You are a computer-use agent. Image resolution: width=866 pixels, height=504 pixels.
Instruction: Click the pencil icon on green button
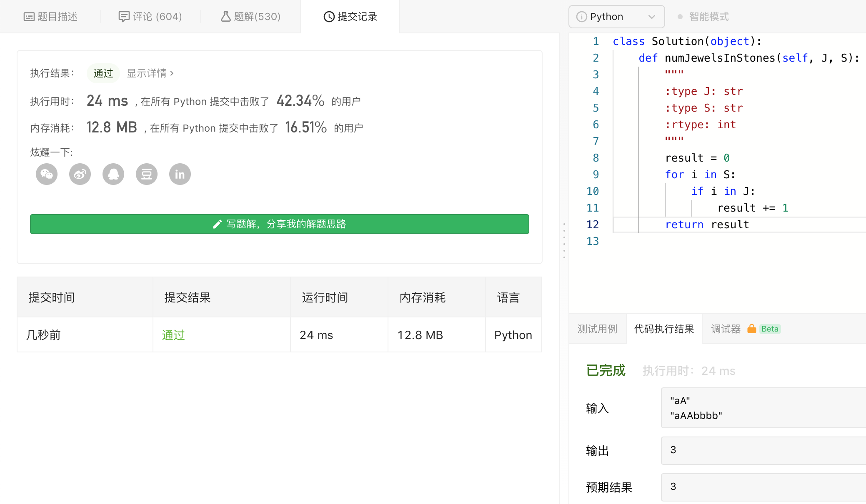pos(217,225)
